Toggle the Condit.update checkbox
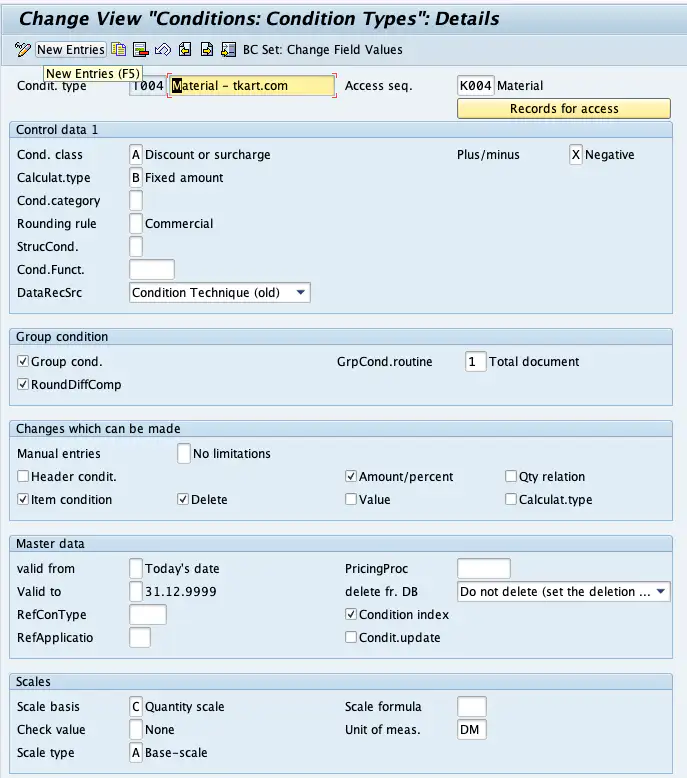687x778 pixels. [351, 637]
